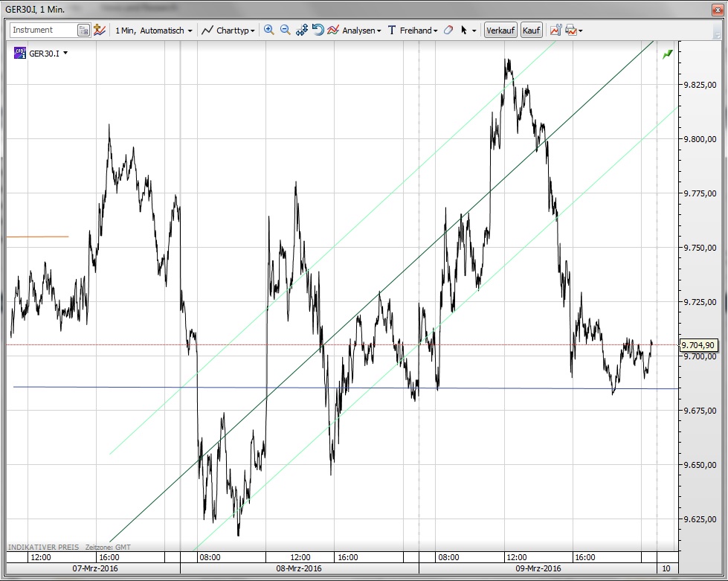Open the Freihand drawing menu
The image size is (728, 581).
click(x=413, y=31)
